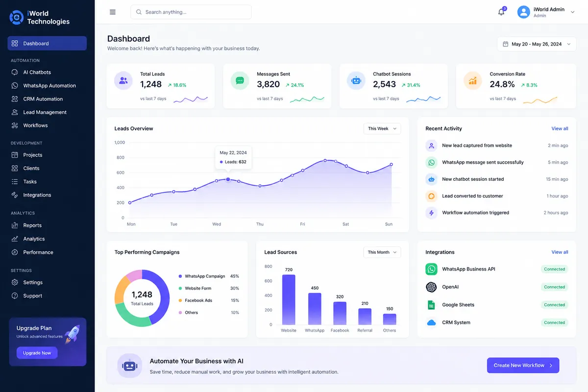Click the orange Facebook Ads legend dot
This screenshot has width=588, height=392.
point(180,300)
